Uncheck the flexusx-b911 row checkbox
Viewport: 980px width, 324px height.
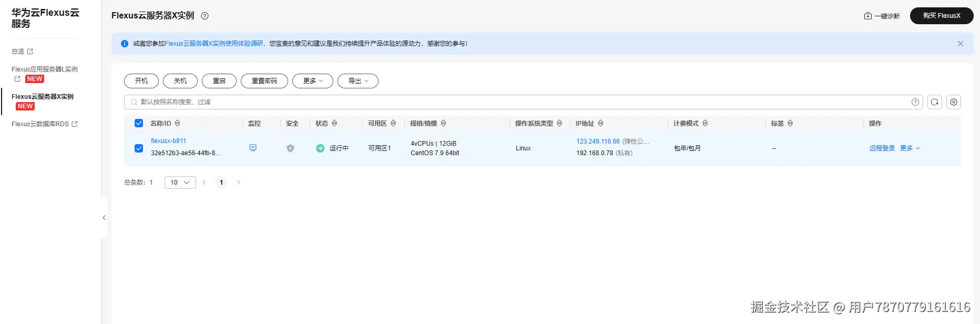pos(139,148)
